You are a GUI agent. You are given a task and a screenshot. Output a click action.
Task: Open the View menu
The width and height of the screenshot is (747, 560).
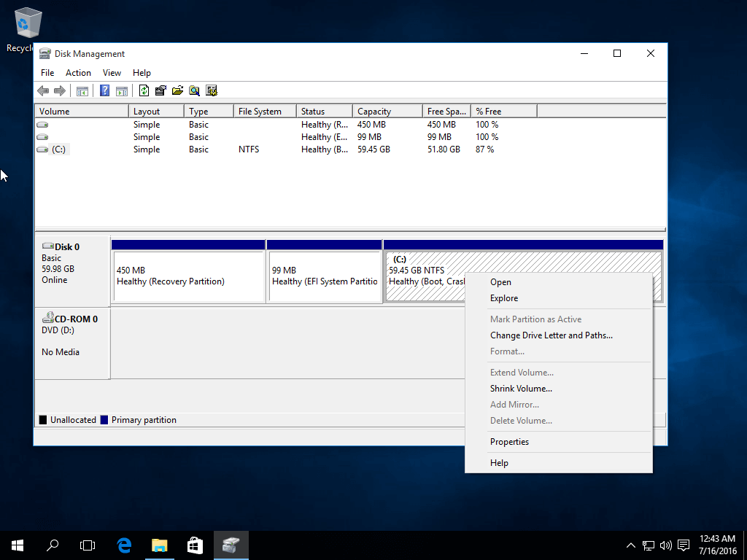[x=112, y=73]
